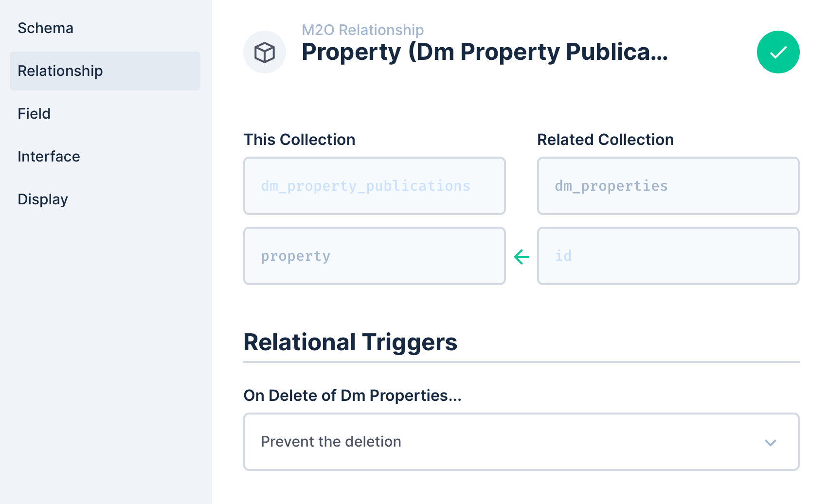
Task: Click the green left arrow between key fields
Action: tap(521, 256)
